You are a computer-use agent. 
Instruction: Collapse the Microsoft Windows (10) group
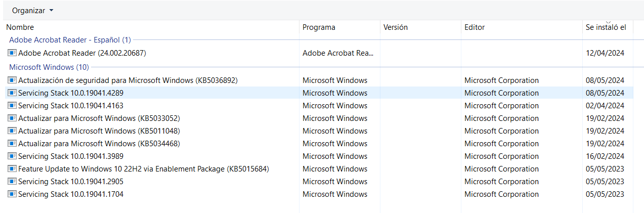(49, 67)
